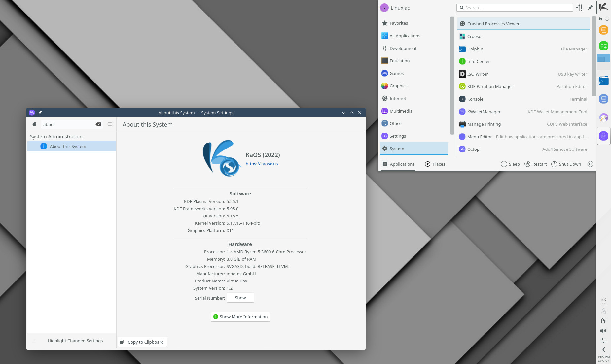
Task: Open the KaOS application launcher icon
Action: click(604, 7)
